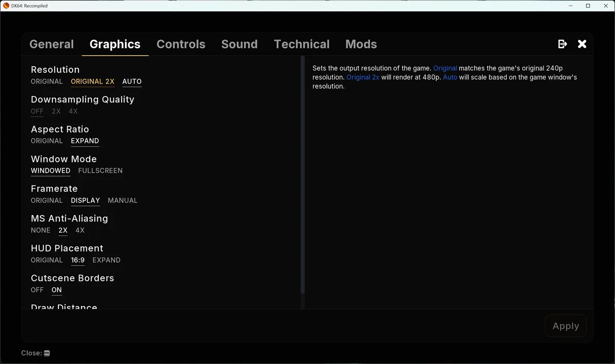Screen dimensions: 615x364
Task: Set Resolution to Original
Action: [47, 81]
